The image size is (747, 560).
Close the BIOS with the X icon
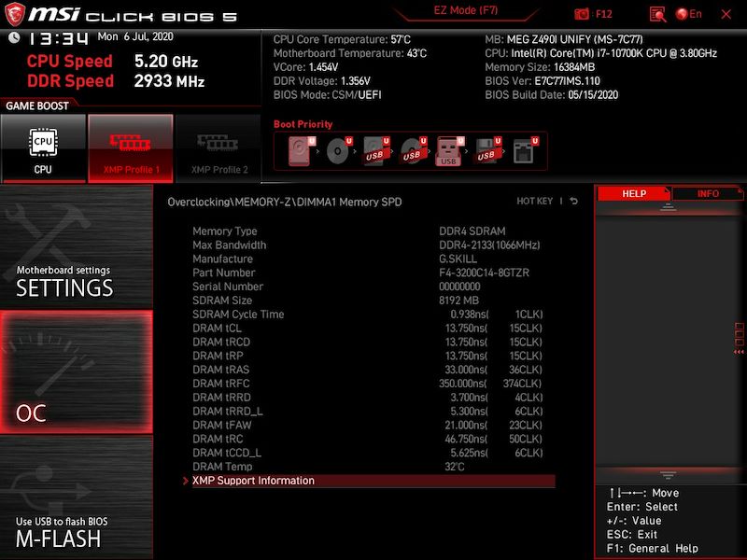[726, 14]
